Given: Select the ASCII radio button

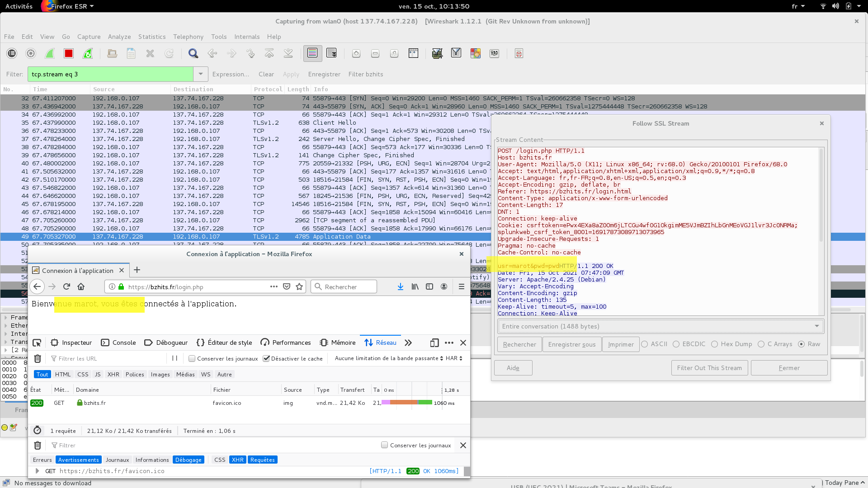Looking at the screenshot, I should [645, 344].
